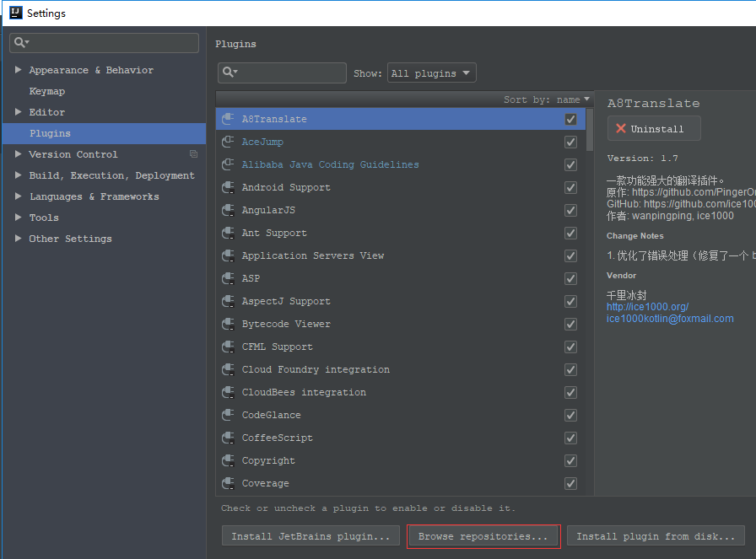Click the Android Support plugin icon

(x=227, y=187)
